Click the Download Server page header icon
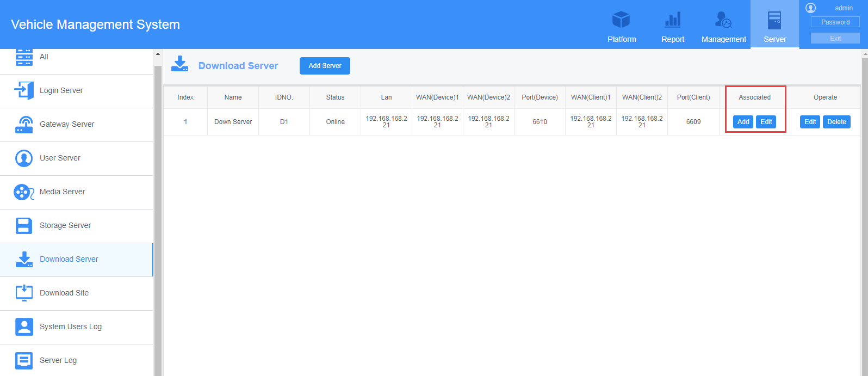Screen dimensions: 868x376 179,63
